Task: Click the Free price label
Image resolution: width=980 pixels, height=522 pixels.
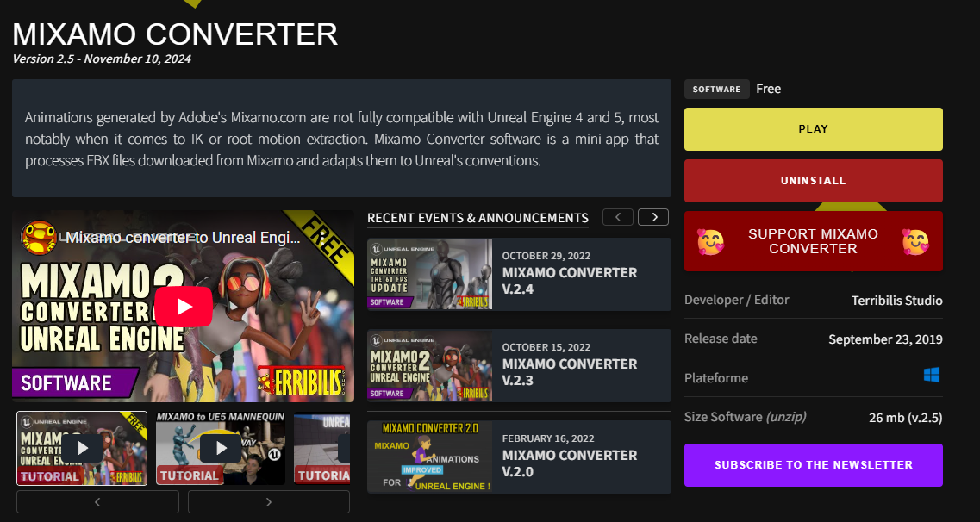Action: click(x=768, y=89)
